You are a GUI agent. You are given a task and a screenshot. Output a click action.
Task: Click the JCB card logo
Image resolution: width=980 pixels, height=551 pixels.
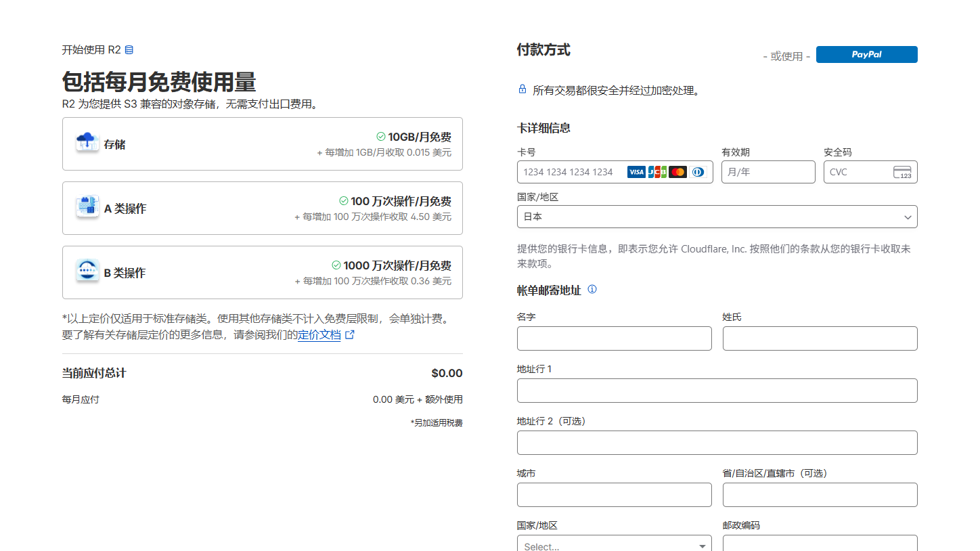(x=657, y=172)
